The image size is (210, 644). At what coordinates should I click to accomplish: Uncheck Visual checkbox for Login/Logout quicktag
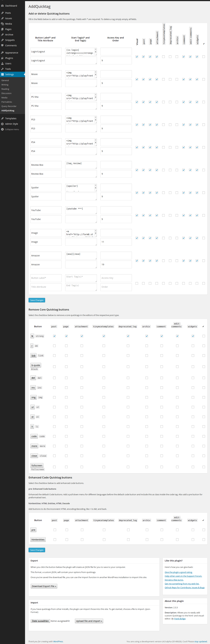coord(137,57)
